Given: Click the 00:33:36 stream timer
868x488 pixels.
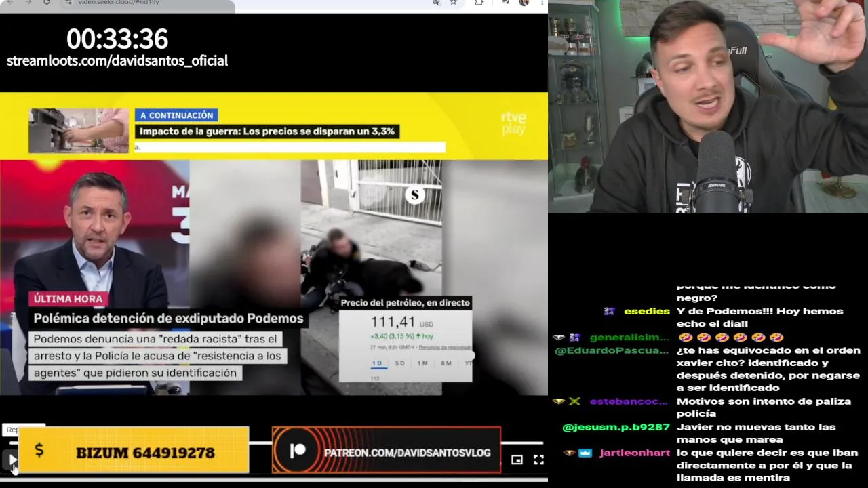Looking at the screenshot, I should (x=117, y=39).
